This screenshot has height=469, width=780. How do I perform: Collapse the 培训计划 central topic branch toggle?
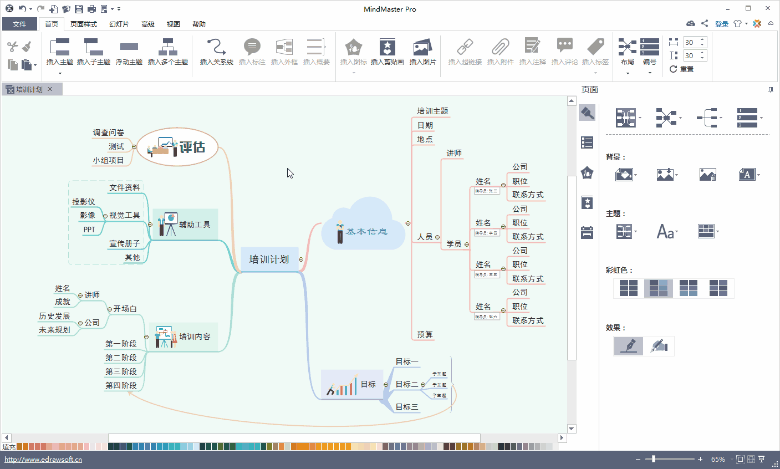(301, 259)
